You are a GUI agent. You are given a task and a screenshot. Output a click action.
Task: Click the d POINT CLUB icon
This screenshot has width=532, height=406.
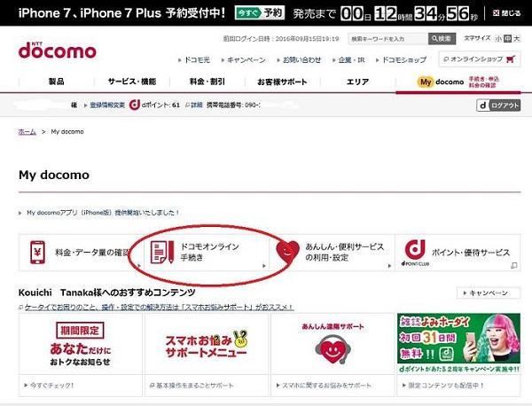coord(413,253)
